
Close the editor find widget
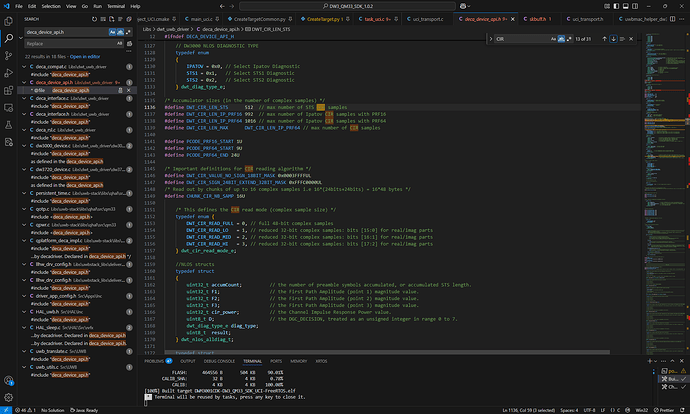[x=631, y=39]
